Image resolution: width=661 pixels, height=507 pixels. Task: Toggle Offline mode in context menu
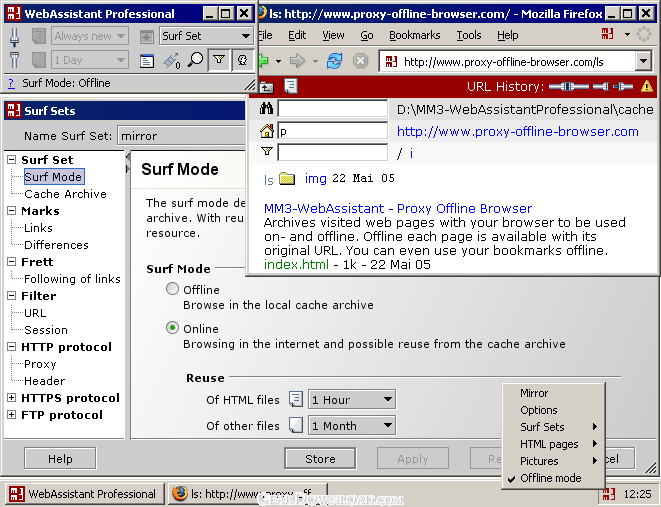[553, 478]
